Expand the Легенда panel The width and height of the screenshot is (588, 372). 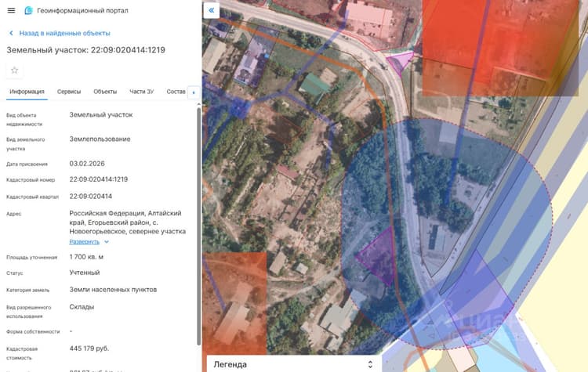(294, 364)
